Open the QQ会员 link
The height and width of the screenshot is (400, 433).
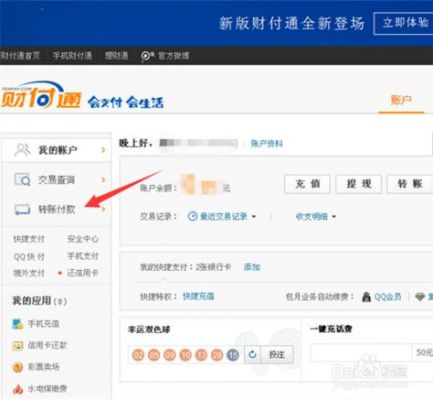388,296
